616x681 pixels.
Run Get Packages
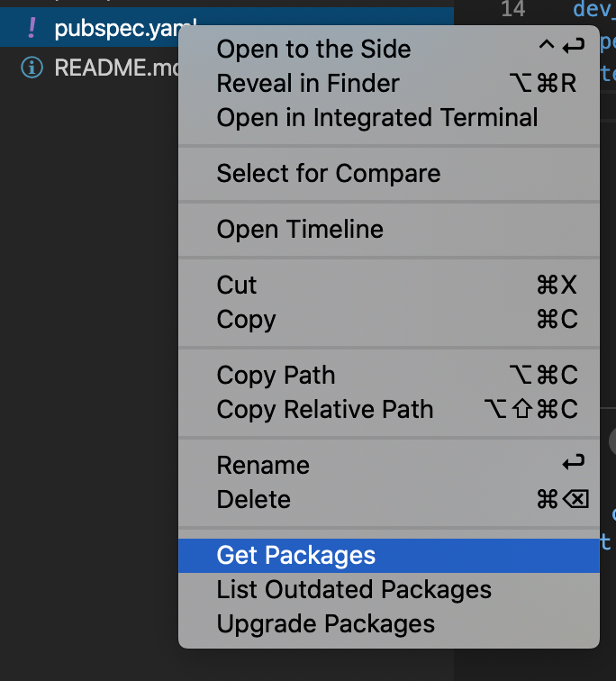(x=296, y=555)
